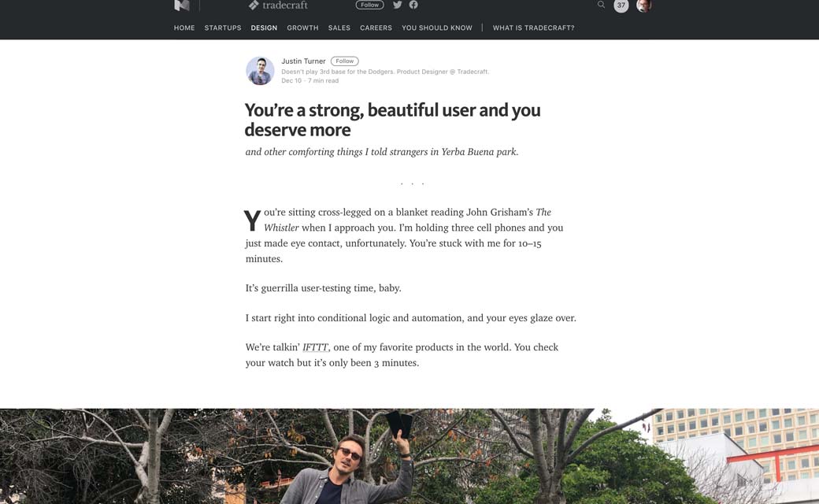Select the Design tab
The width and height of the screenshot is (819, 504).
[x=264, y=28]
